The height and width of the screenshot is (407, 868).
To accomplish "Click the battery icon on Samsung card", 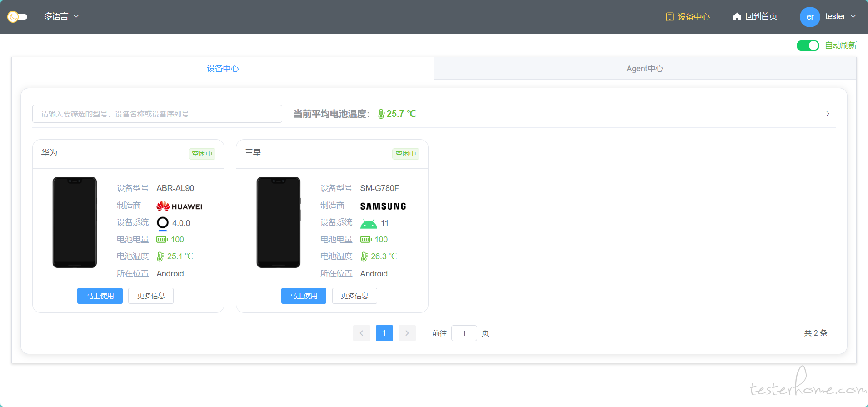I will [366, 240].
